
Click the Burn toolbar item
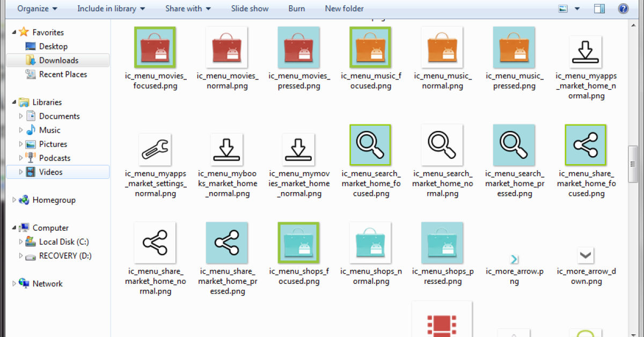pyautogui.click(x=296, y=9)
